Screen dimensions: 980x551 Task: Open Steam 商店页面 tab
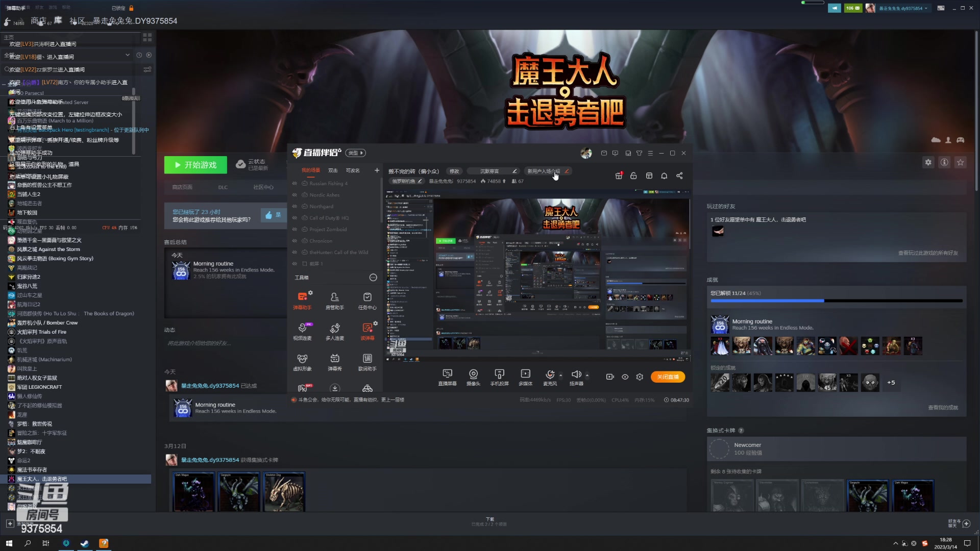pos(182,187)
